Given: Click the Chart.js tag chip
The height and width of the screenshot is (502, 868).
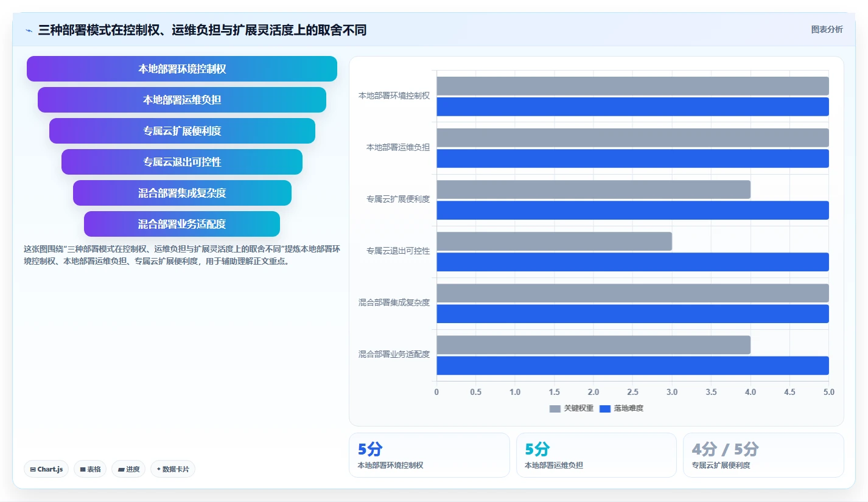Looking at the screenshot, I should click(46, 469).
